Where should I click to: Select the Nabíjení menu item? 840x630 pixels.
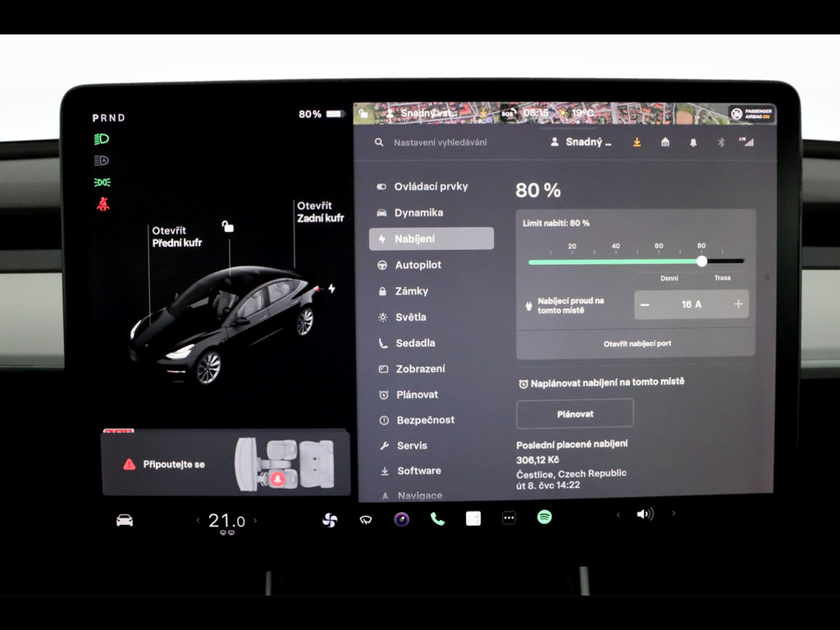[x=431, y=239]
